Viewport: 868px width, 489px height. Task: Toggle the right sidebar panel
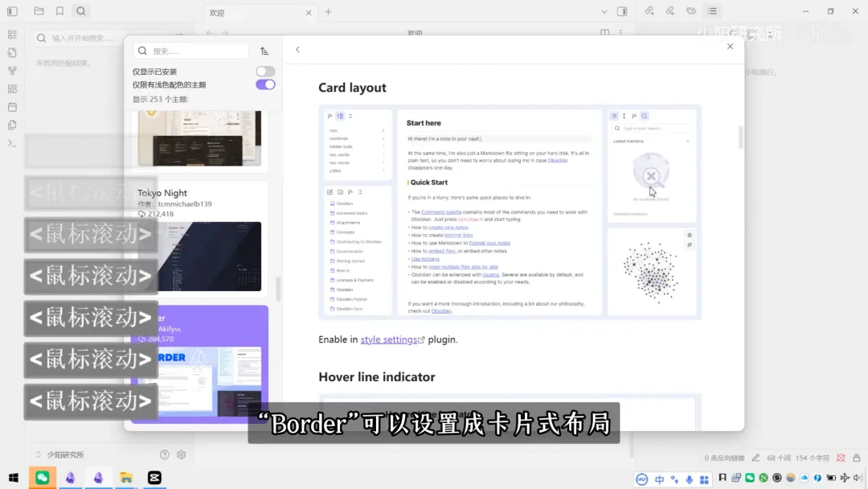622,11
